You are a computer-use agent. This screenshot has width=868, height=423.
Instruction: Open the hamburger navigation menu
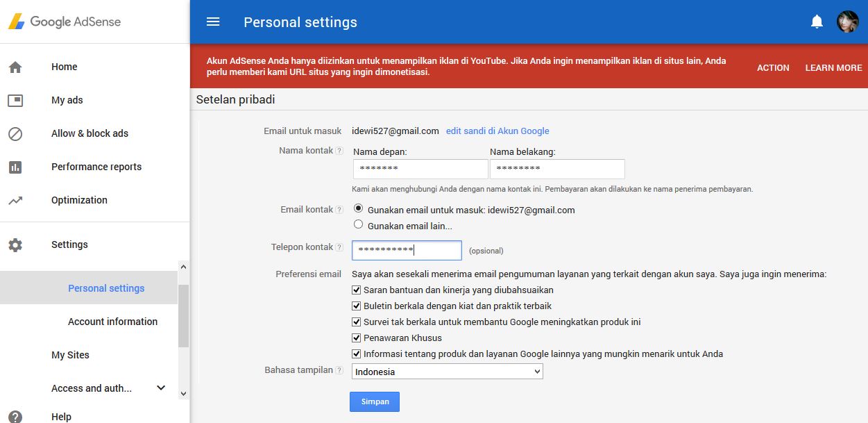[x=212, y=22]
